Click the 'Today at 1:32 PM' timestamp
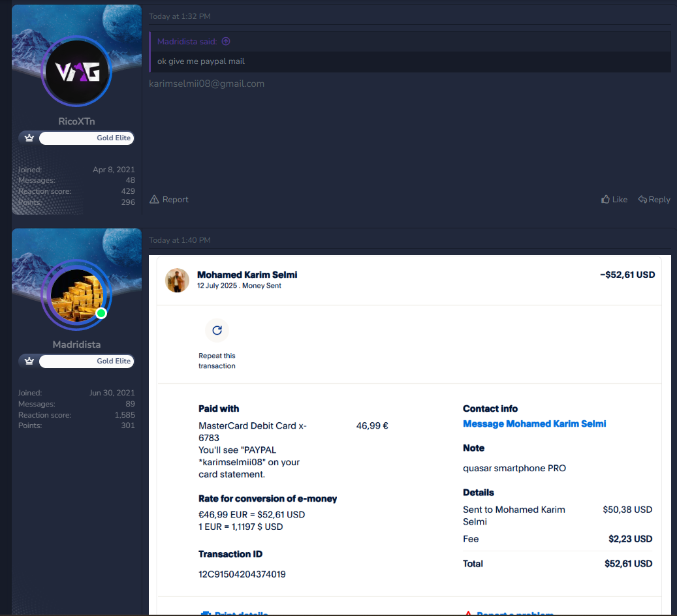The height and width of the screenshot is (616, 677). [180, 16]
